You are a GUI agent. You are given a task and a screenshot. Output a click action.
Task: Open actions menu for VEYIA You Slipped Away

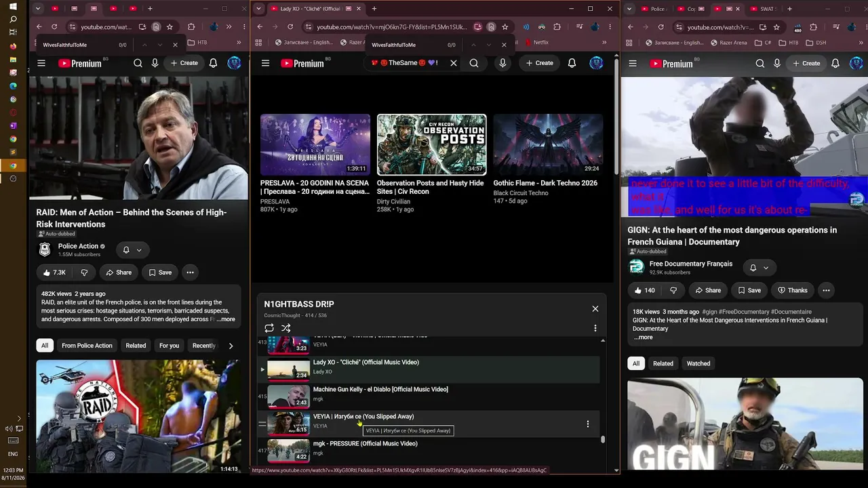click(587, 424)
